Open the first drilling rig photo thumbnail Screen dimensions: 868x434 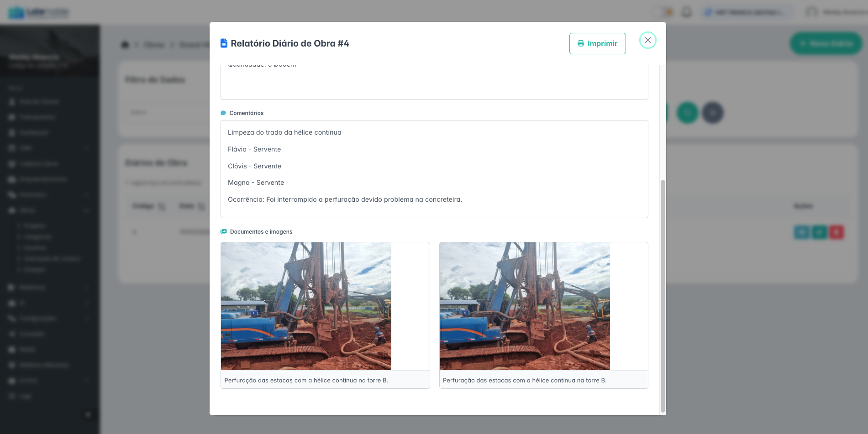(306, 306)
